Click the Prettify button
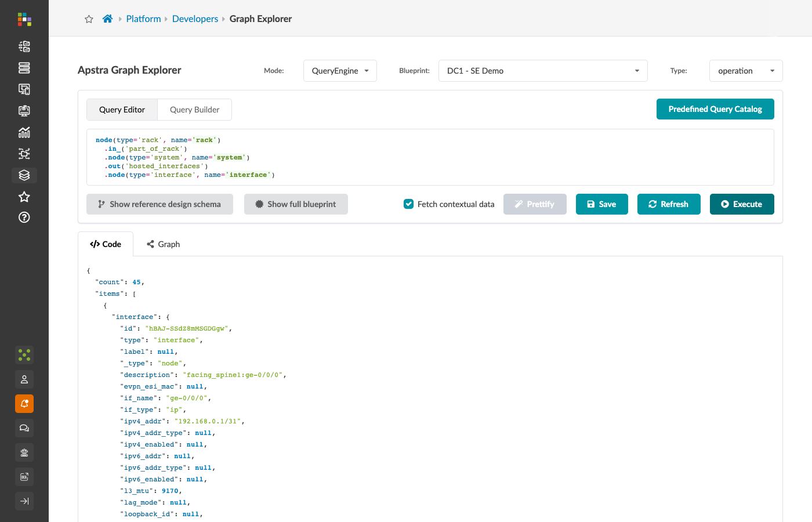 pos(535,204)
